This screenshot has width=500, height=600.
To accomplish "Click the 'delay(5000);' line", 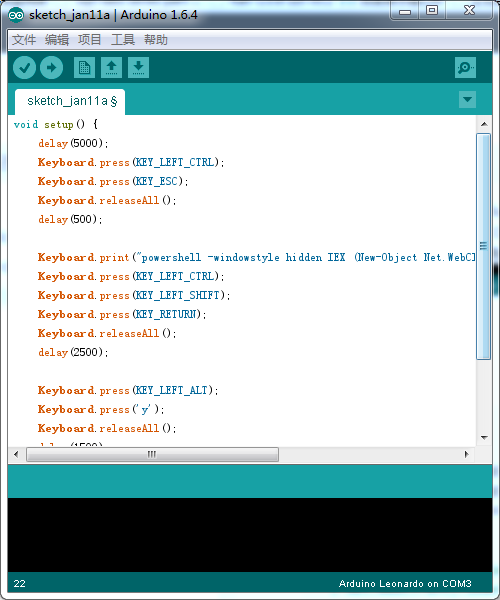I will tap(73, 143).
